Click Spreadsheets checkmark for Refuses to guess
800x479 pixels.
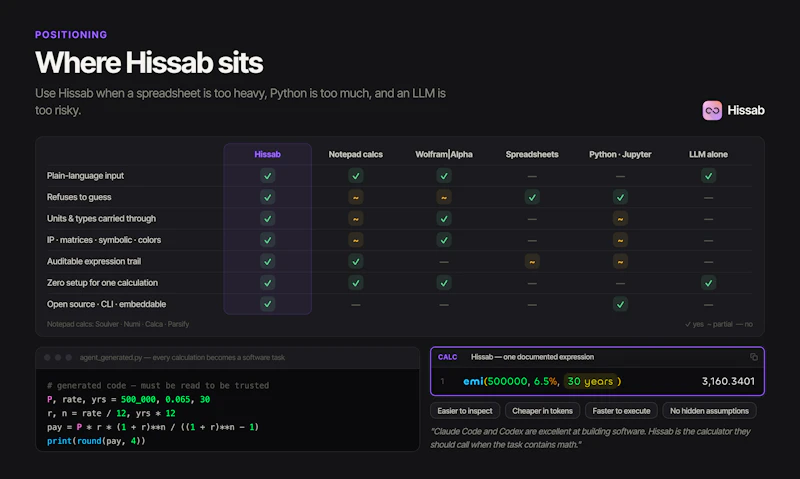pyautogui.click(x=532, y=197)
